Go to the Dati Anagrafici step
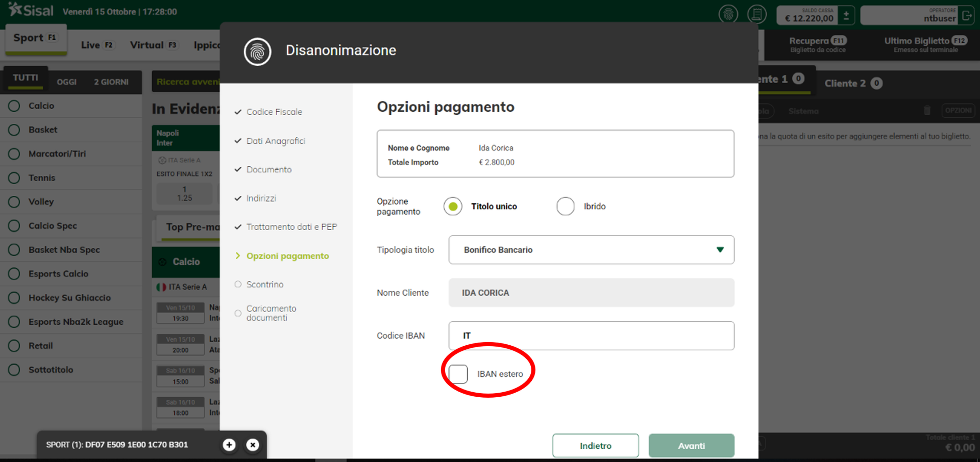 pos(276,141)
